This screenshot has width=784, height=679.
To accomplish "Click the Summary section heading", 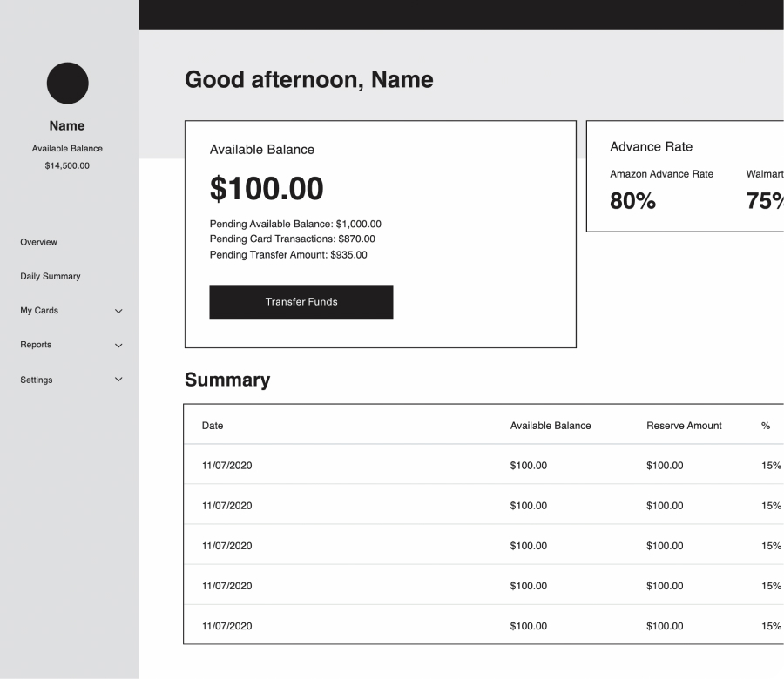I will 227,380.
